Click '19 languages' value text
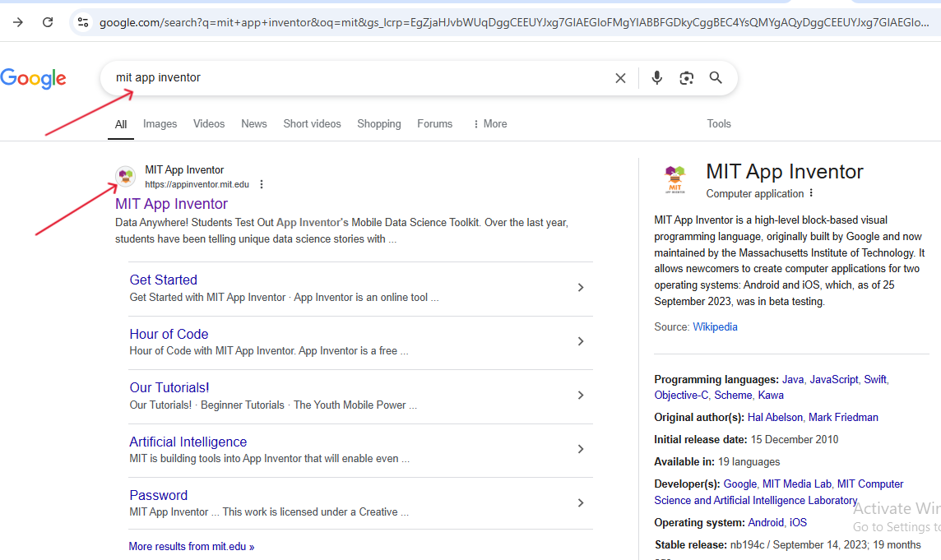The image size is (941, 560). click(749, 461)
